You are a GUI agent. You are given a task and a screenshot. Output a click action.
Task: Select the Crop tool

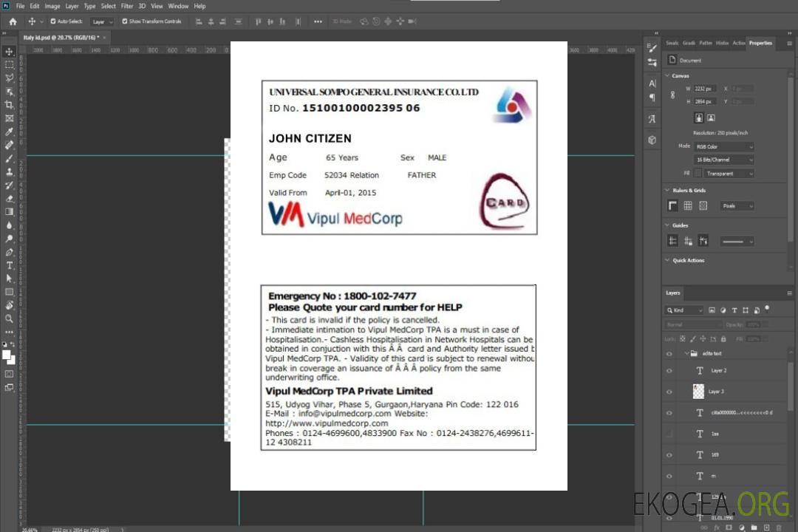click(x=9, y=105)
